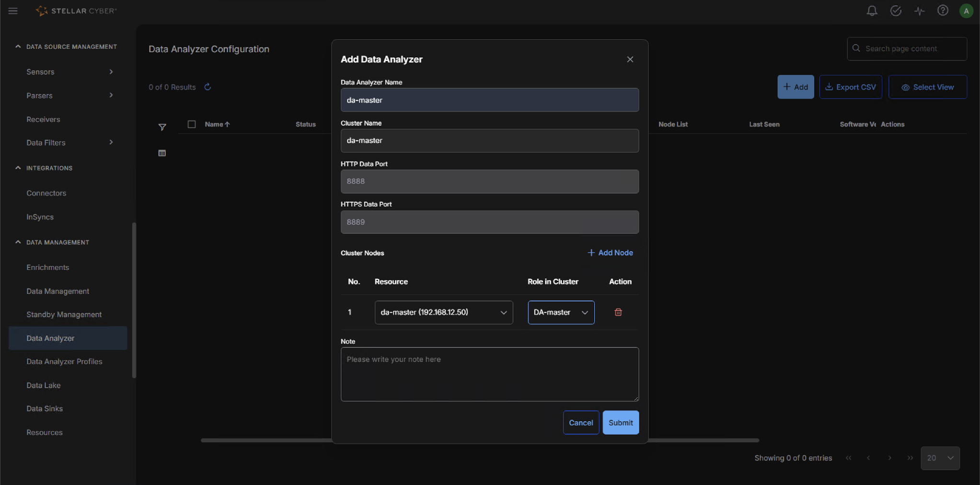Screen dimensions: 980x485
Task: Open the Resources page
Action: coord(44,432)
